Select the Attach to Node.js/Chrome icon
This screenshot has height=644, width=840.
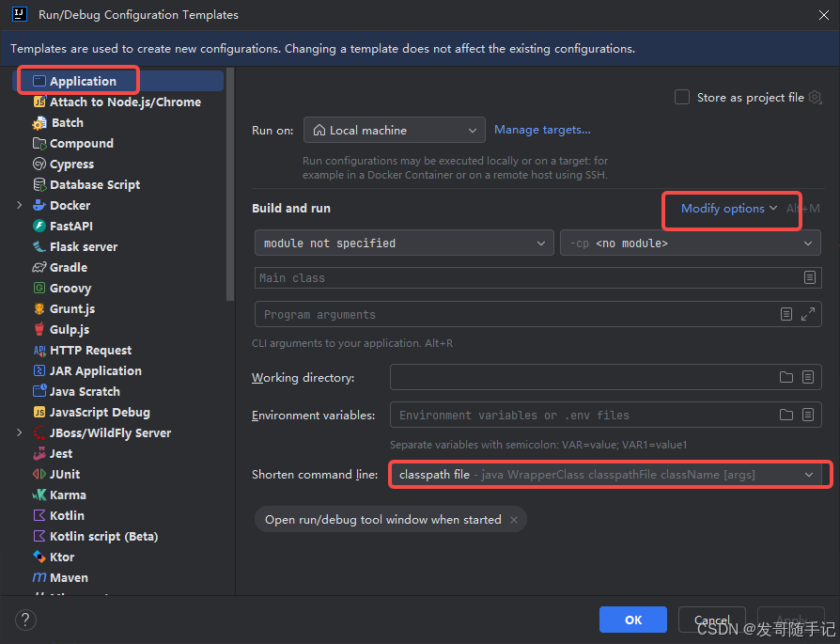click(39, 102)
